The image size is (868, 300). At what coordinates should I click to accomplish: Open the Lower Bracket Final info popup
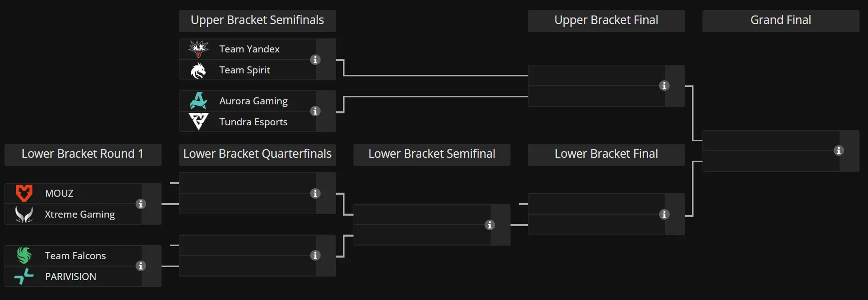664,215
